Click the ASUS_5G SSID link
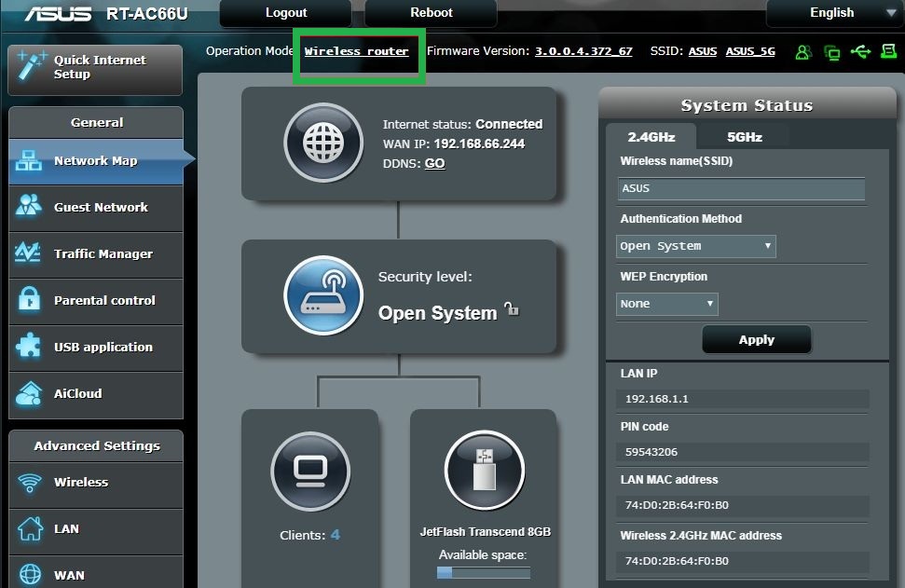 pos(750,51)
